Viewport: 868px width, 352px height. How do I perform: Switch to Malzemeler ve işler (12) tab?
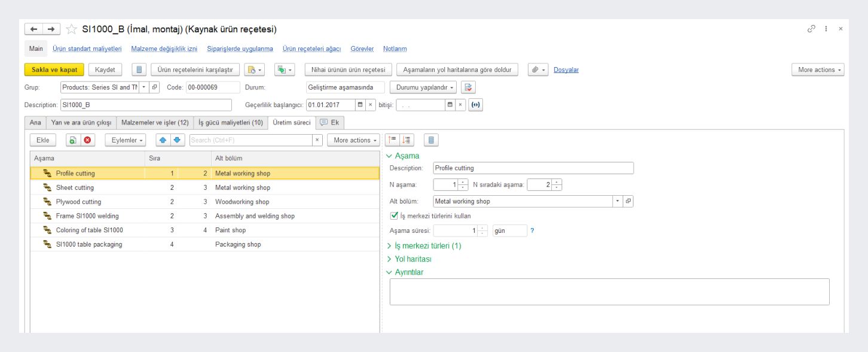[x=155, y=122]
